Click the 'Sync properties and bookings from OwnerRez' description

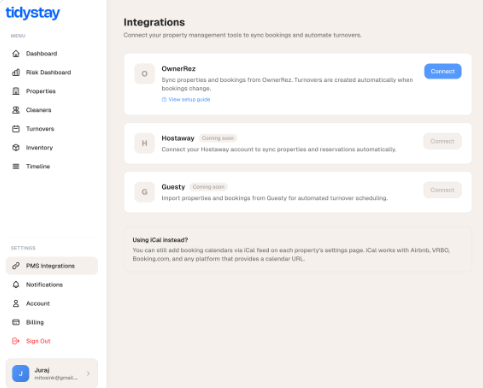point(287,84)
